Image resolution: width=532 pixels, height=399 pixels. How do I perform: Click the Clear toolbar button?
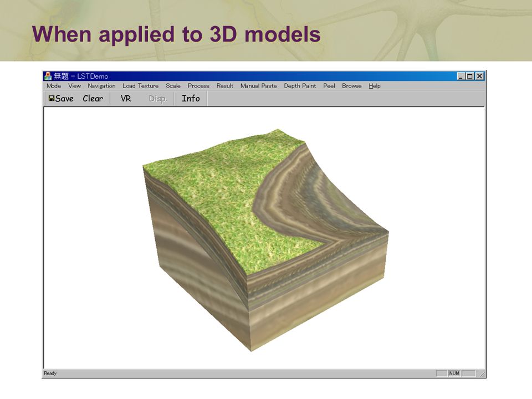click(93, 99)
